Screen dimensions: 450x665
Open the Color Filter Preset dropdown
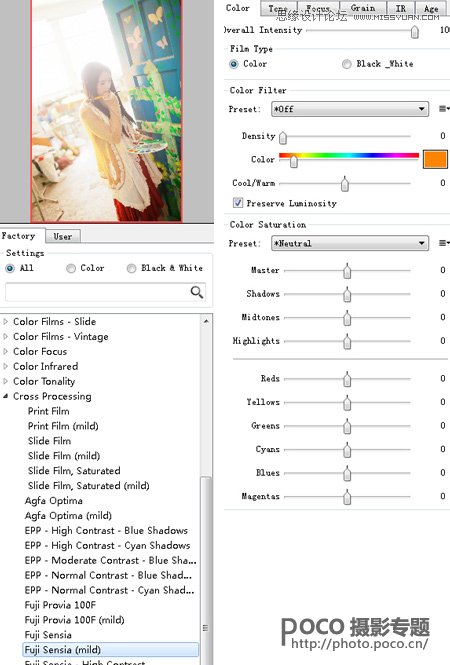(x=350, y=109)
